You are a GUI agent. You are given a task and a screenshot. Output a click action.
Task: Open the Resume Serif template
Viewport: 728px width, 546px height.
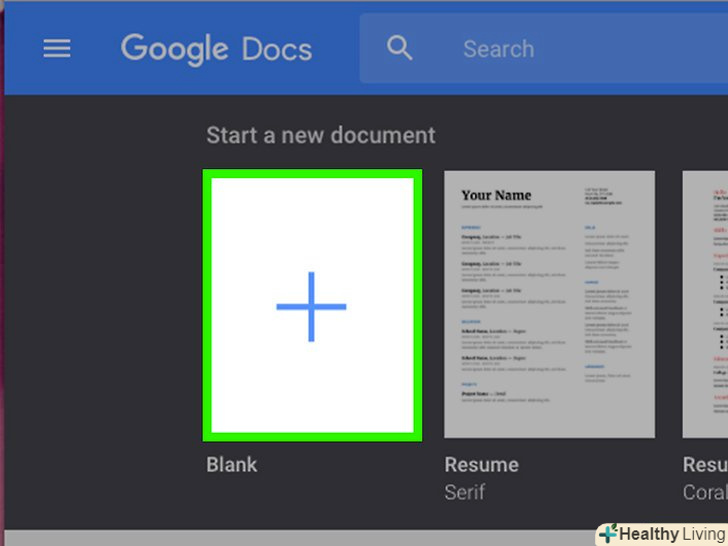click(549, 304)
